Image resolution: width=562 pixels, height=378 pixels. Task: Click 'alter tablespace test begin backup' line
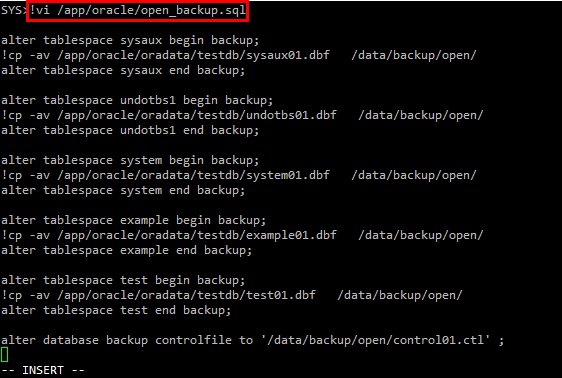click(x=123, y=281)
